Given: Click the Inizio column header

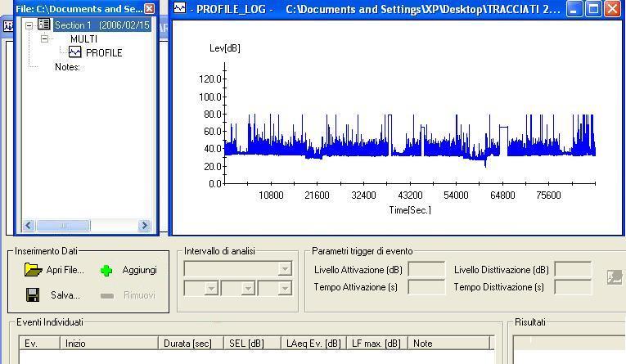Looking at the screenshot, I should (x=109, y=344).
